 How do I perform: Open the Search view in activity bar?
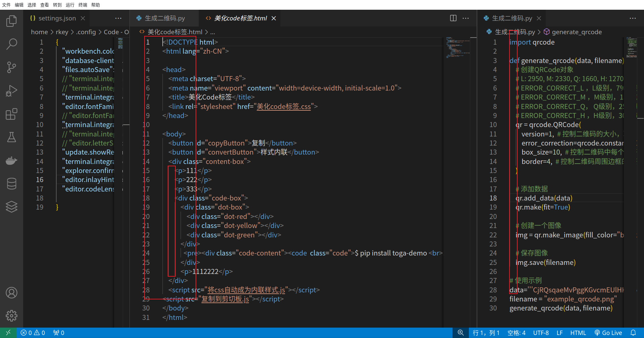tap(11, 44)
